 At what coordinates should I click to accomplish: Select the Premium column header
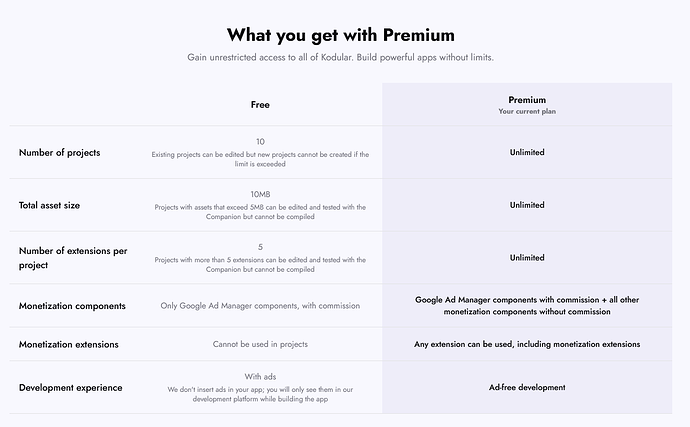coord(527,100)
